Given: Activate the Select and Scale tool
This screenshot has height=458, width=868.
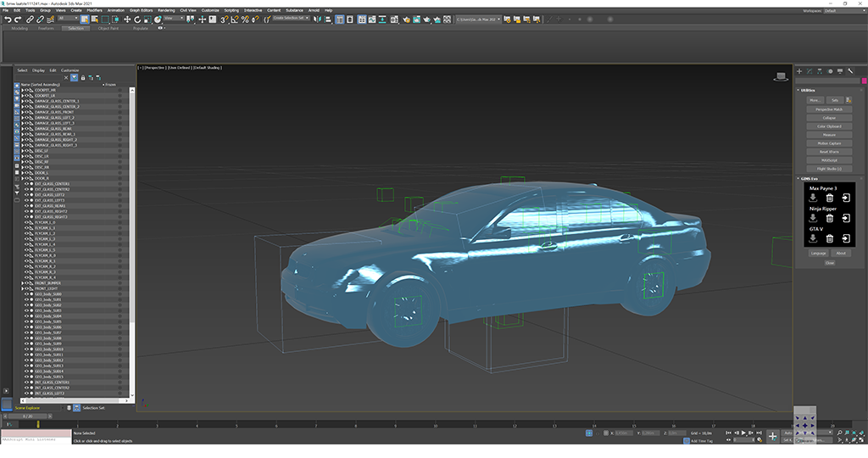Looking at the screenshot, I should [x=147, y=20].
